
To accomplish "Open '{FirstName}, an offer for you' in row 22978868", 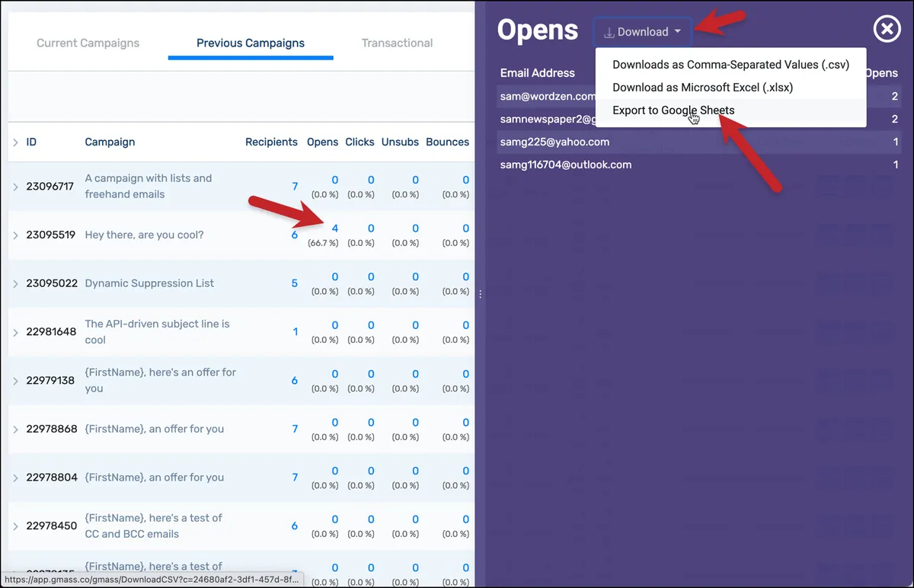I will (x=155, y=429).
